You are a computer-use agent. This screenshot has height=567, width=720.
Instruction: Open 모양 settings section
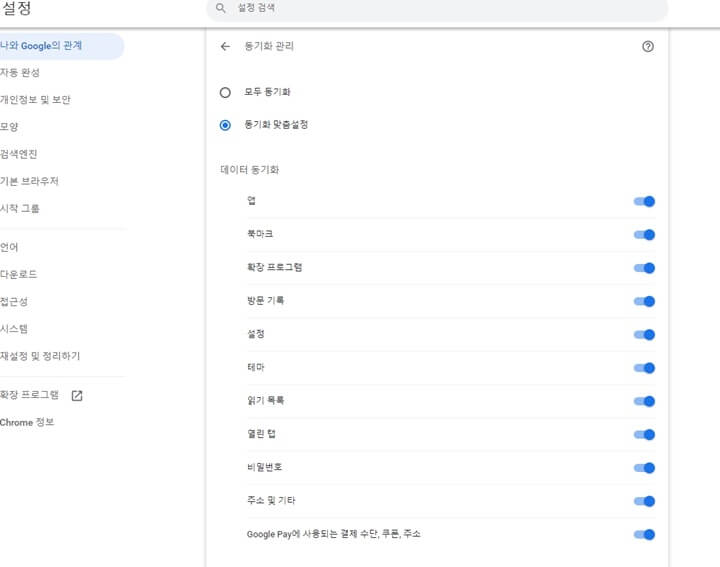(x=9, y=127)
